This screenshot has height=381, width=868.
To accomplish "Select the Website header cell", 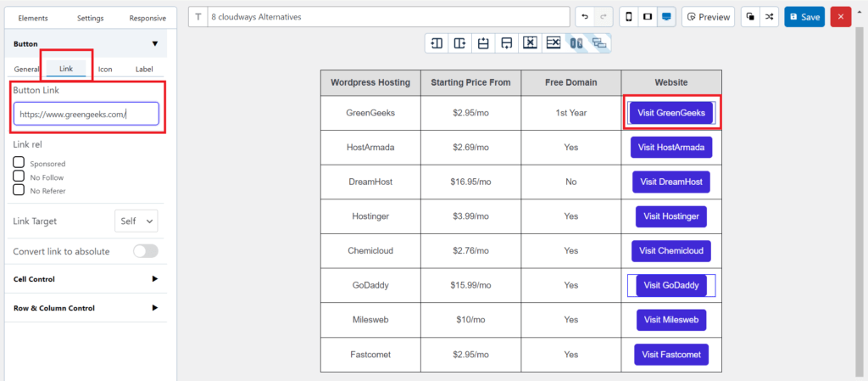I will 671,82.
